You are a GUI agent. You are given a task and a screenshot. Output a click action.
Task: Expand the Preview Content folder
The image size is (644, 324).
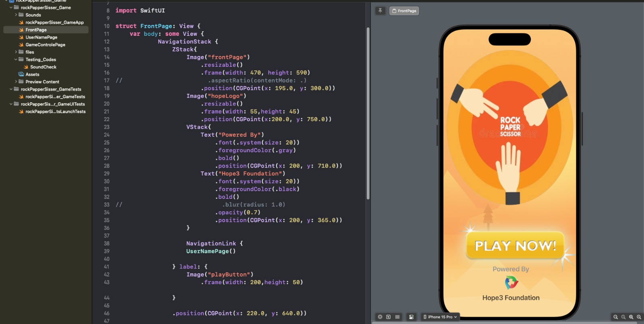(16, 82)
